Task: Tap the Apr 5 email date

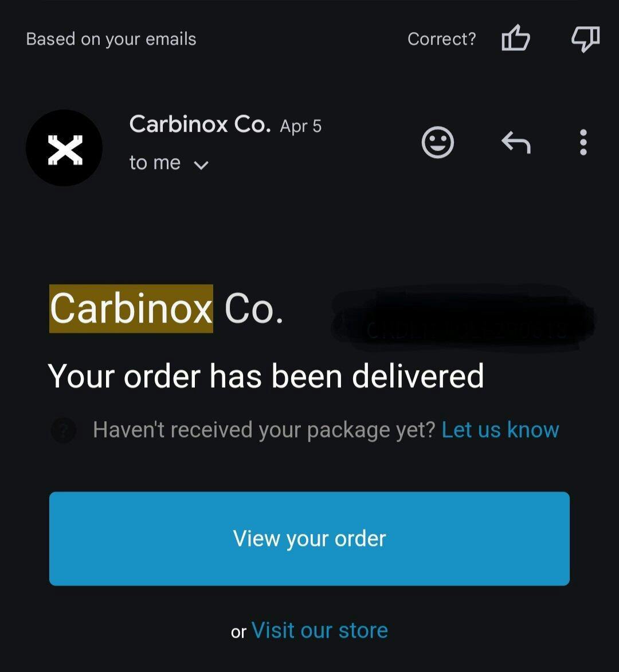Action: coord(300,127)
